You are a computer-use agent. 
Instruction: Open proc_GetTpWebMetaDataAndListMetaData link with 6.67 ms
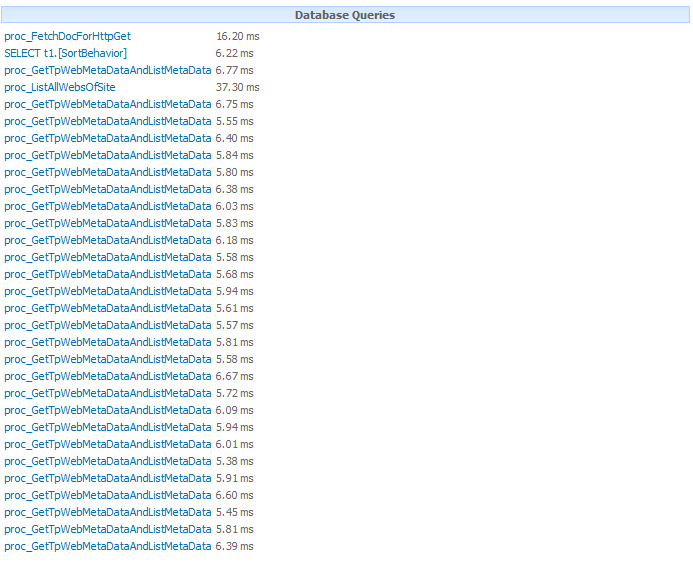pyautogui.click(x=108, y=376)
